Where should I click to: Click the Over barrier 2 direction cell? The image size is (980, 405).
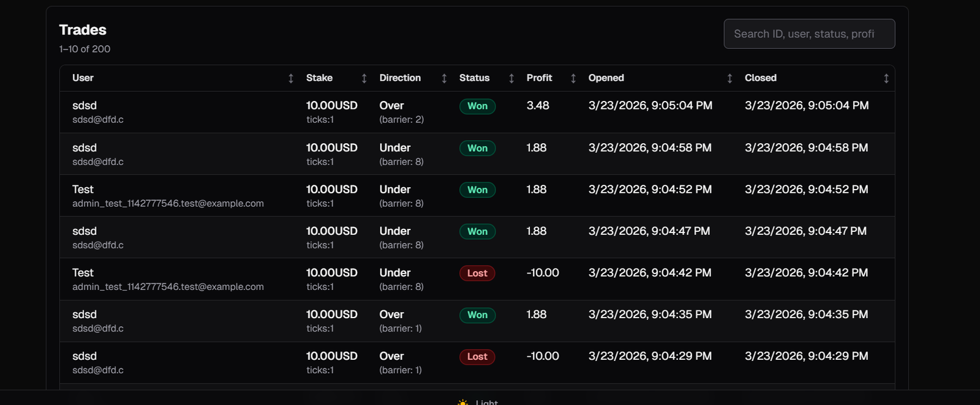click(x=401, y=112)
